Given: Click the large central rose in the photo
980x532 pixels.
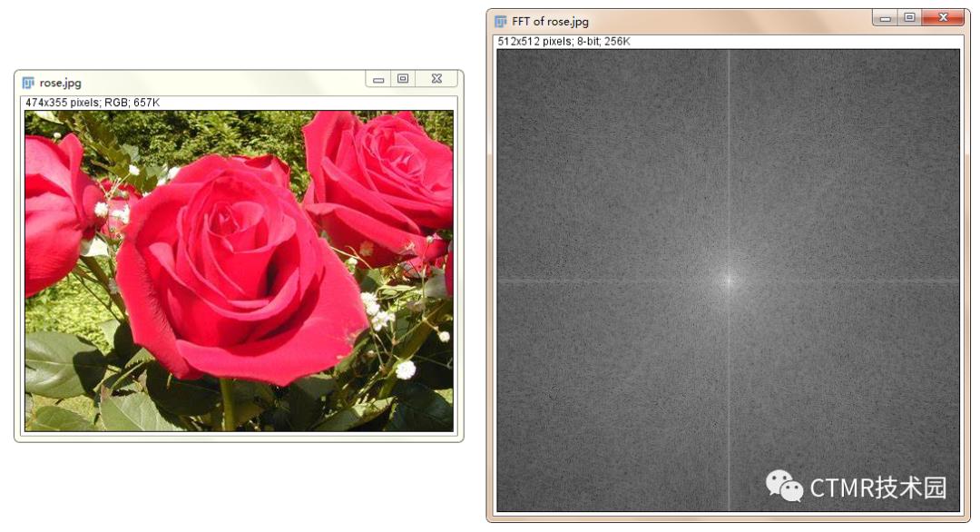Looking at the screenshot, I should tap(236, 263).
